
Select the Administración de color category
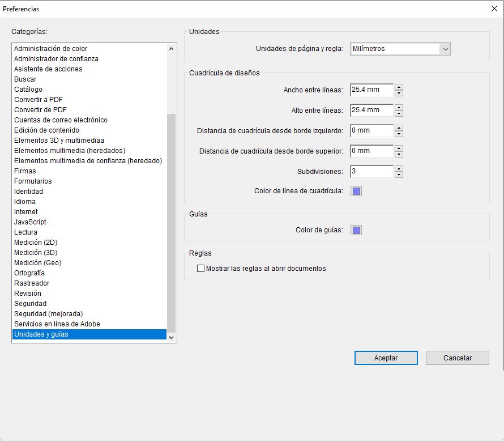pos(50,48)
